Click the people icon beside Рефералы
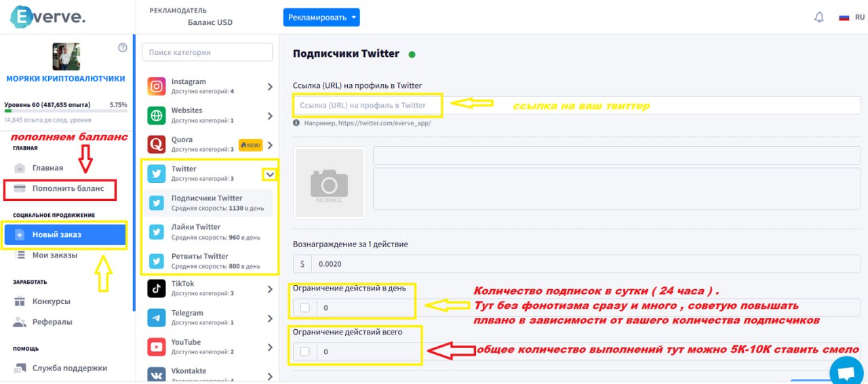This screenshot has width=868, height=384. [20, 322]
